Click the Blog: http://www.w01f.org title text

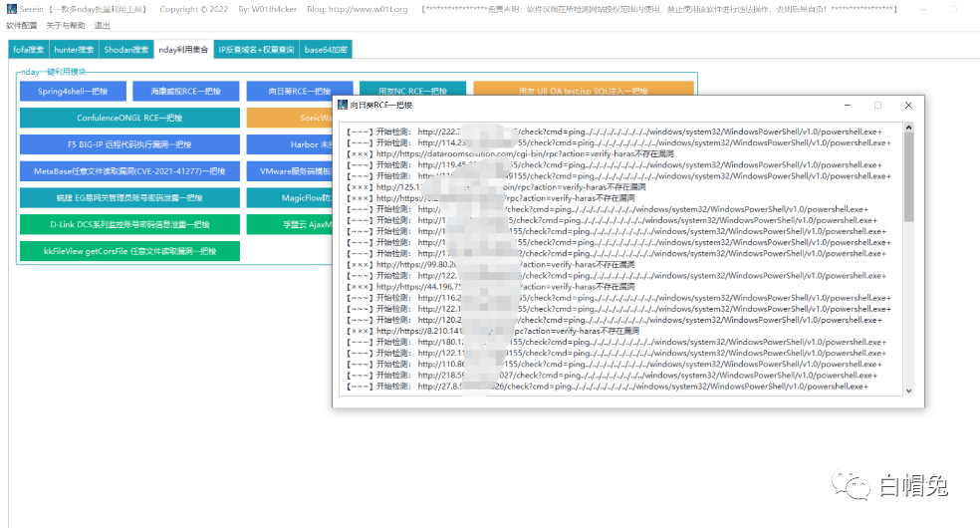point(358,9)
